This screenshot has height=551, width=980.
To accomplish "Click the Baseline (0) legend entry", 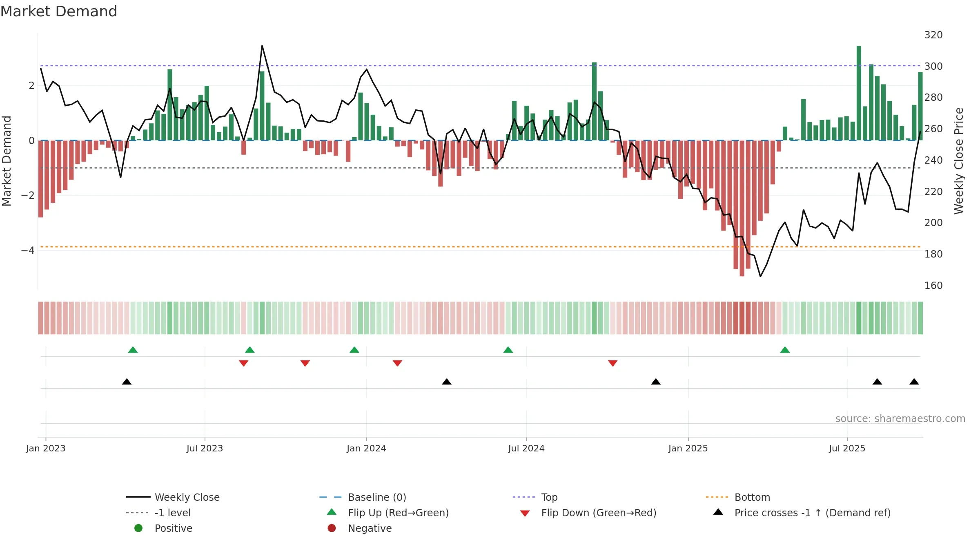I will point(363,497).
